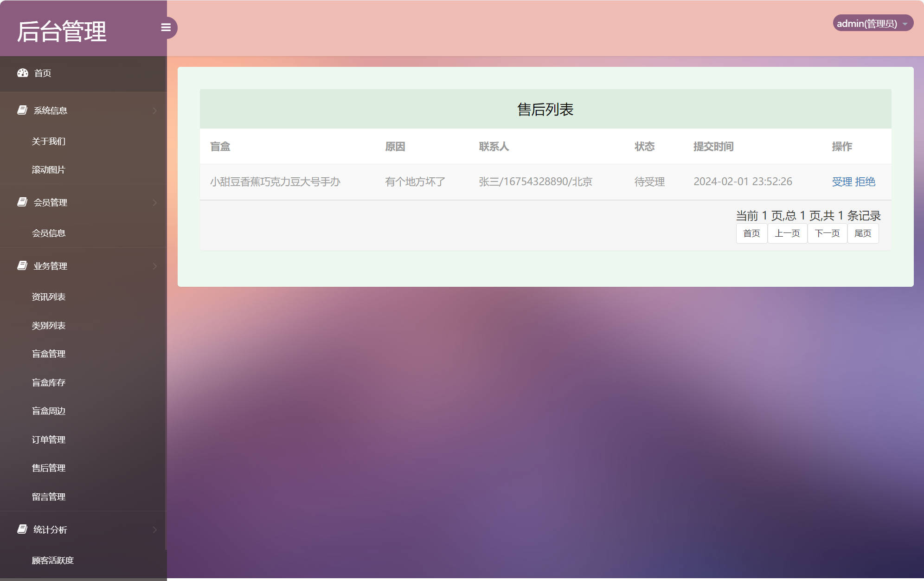Click the 尾页 pagination button

tap(863, 233)
